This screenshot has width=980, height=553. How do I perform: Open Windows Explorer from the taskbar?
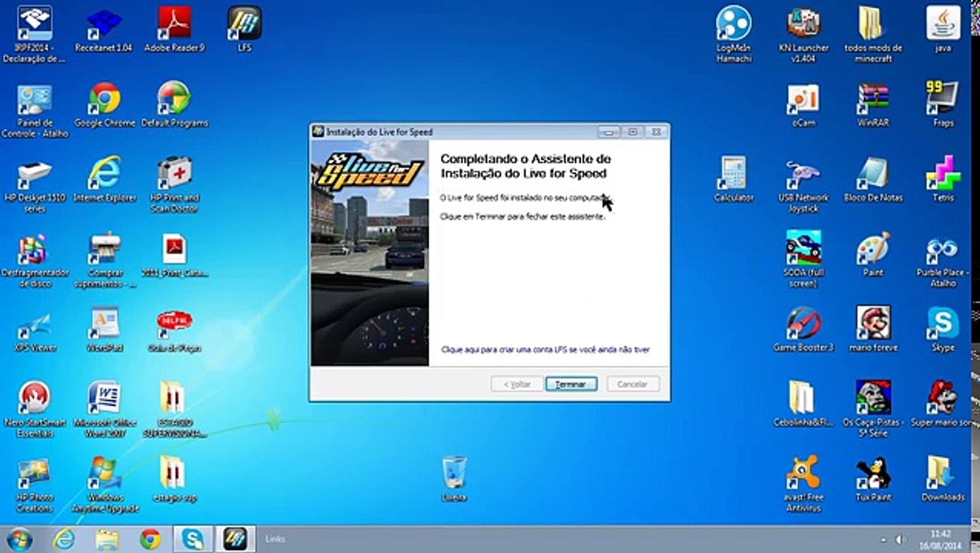tap(108, 539)
